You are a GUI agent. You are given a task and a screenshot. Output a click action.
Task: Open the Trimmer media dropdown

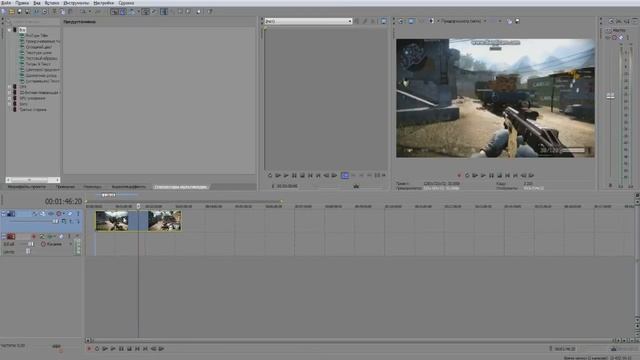click(x=349, y=21)
